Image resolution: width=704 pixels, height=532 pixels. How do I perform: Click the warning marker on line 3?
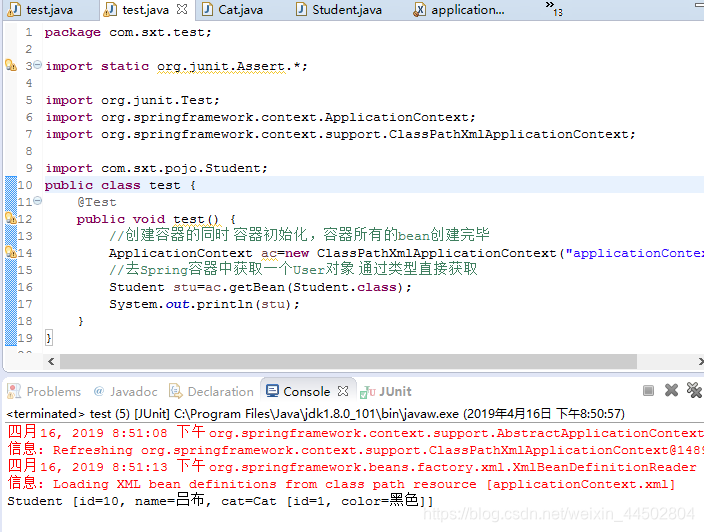(x=11, y=66)
